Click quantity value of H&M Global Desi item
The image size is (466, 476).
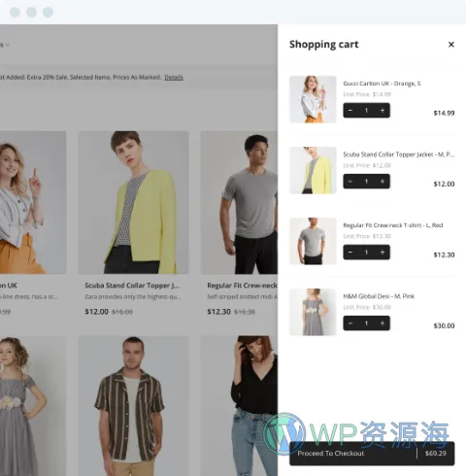(366, 323)
